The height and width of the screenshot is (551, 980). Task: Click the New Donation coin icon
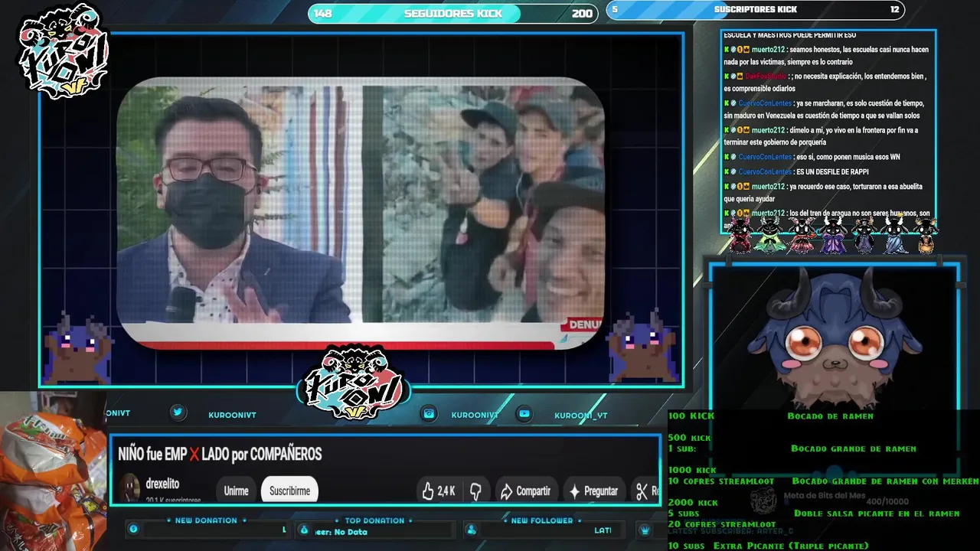pos(133,529)
